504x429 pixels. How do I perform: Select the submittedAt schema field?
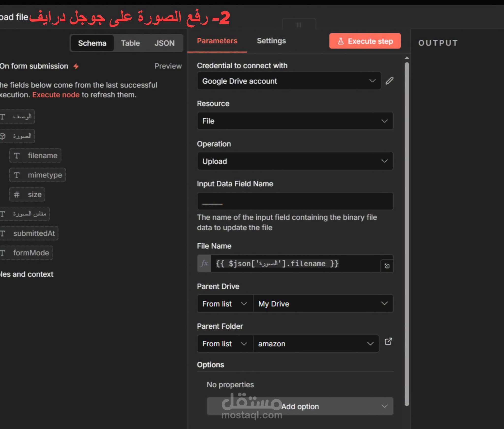[29, 233]
